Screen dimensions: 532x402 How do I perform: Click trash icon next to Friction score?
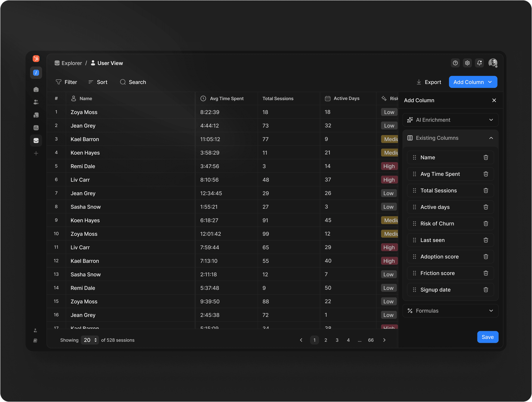coord(486,273)
